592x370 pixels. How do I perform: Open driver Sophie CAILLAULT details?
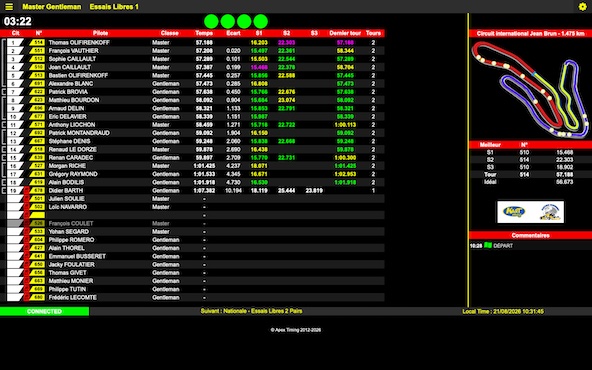[72, 59]
